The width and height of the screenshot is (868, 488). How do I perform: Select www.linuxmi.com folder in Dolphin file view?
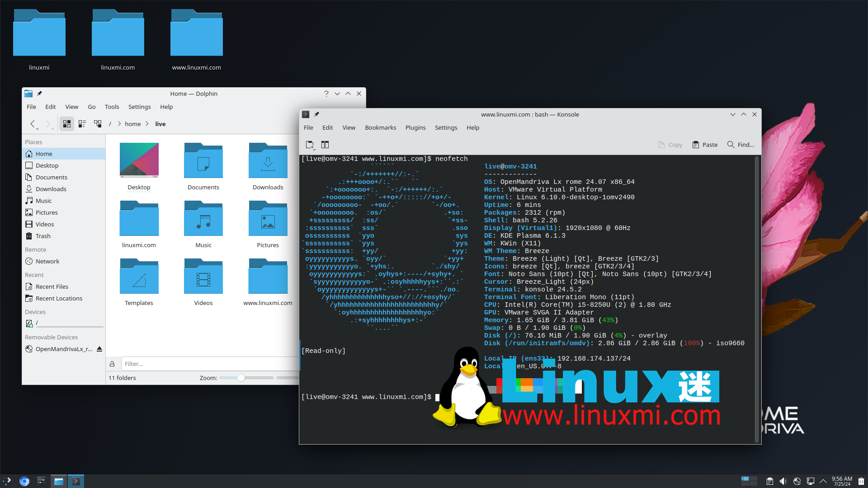[x=268, y=282]
